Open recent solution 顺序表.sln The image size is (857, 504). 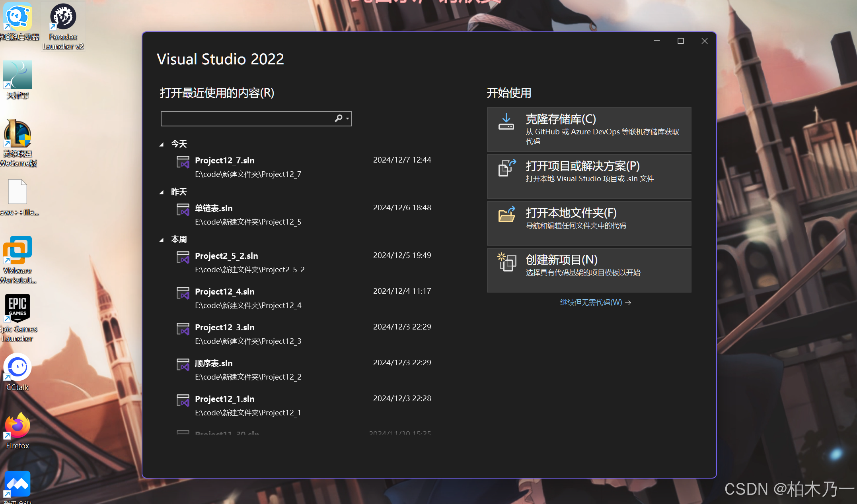[214, 363]
